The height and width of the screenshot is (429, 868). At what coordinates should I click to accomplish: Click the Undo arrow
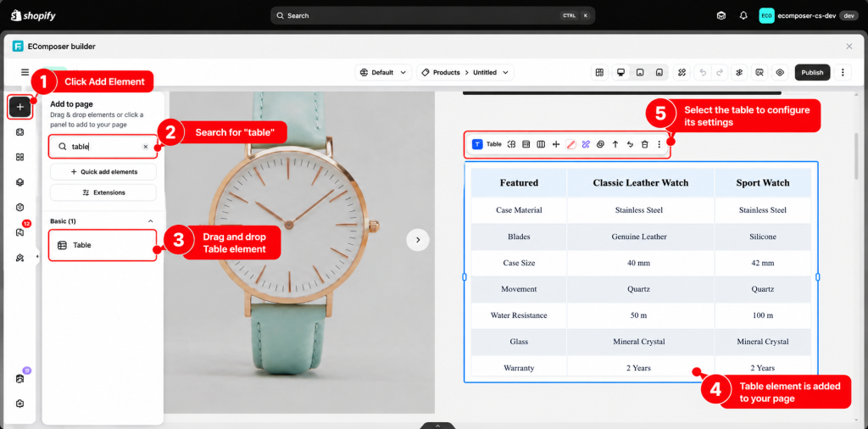coord(703,73)
